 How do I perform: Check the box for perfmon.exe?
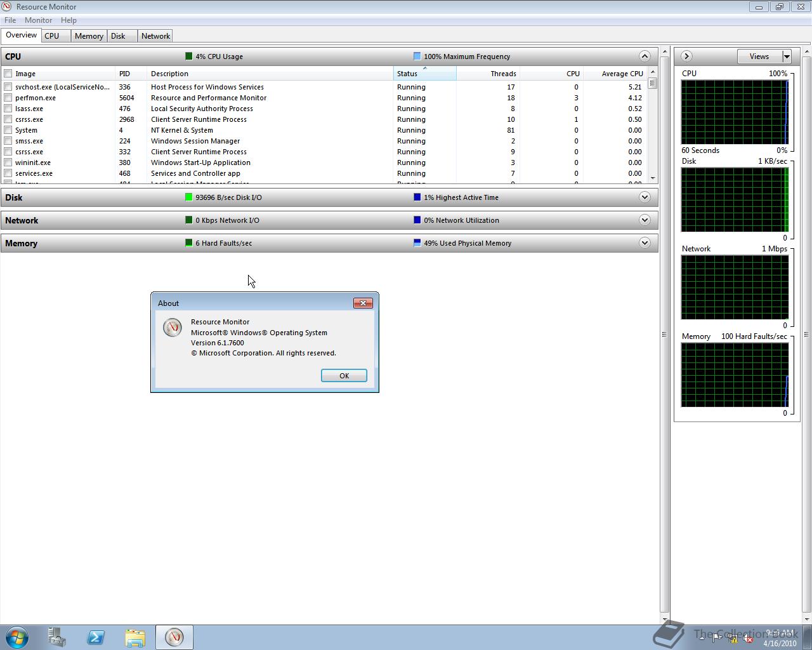(x=8, y=98)
